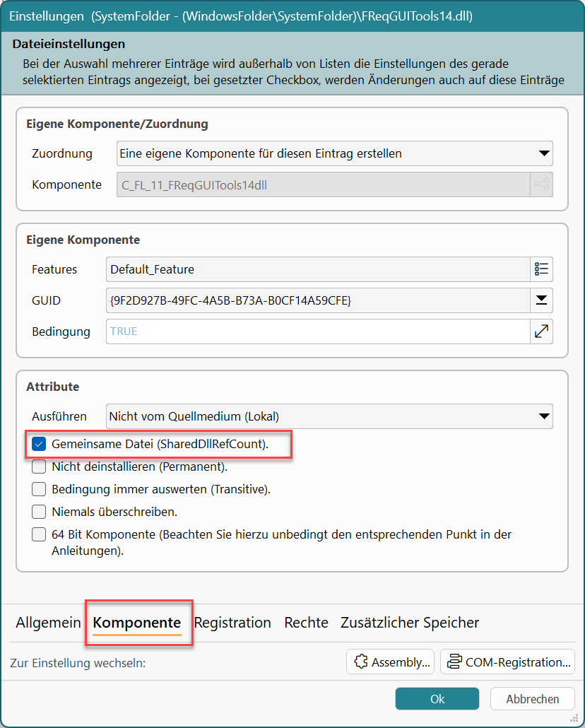This screenshot has height=728, width=585.
Task: Click the GUID generate arrow icon
Action: pos(541,300)
